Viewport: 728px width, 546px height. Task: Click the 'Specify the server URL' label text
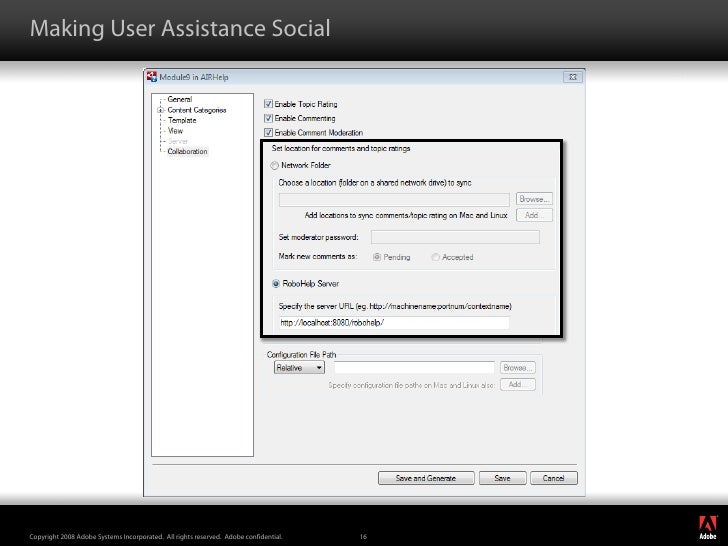coord(395,306)
